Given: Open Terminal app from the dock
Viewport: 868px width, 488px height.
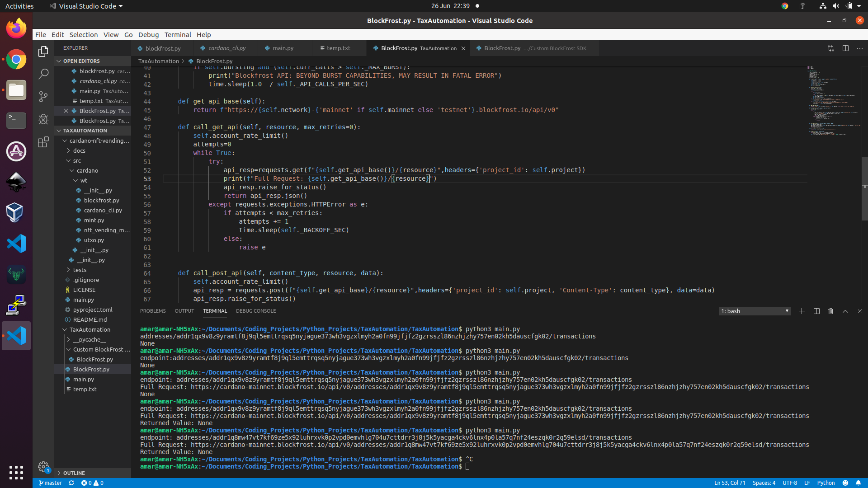Looking at the screenshot, I should click(x=16, y=121).
